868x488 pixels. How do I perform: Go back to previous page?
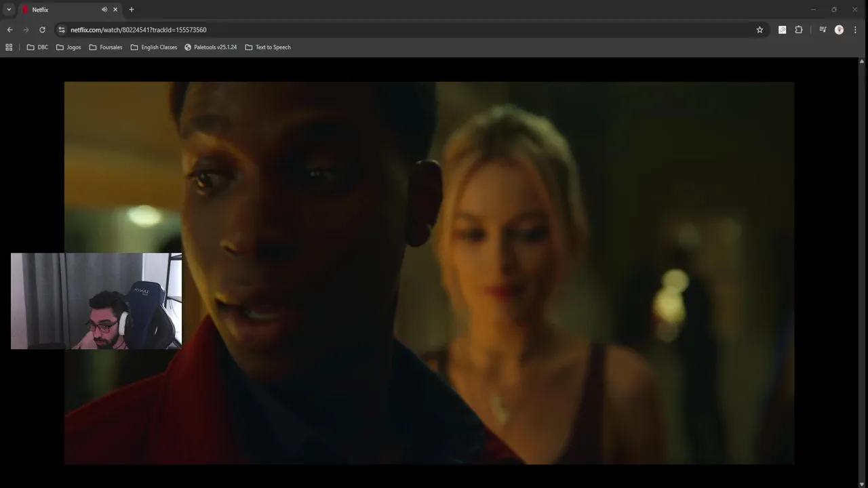9,30
